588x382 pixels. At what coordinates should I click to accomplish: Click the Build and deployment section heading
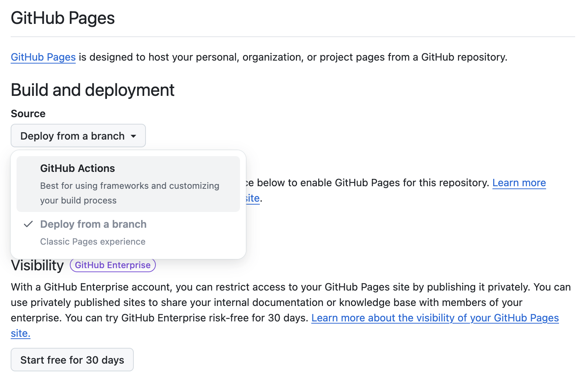pos(92,90)
